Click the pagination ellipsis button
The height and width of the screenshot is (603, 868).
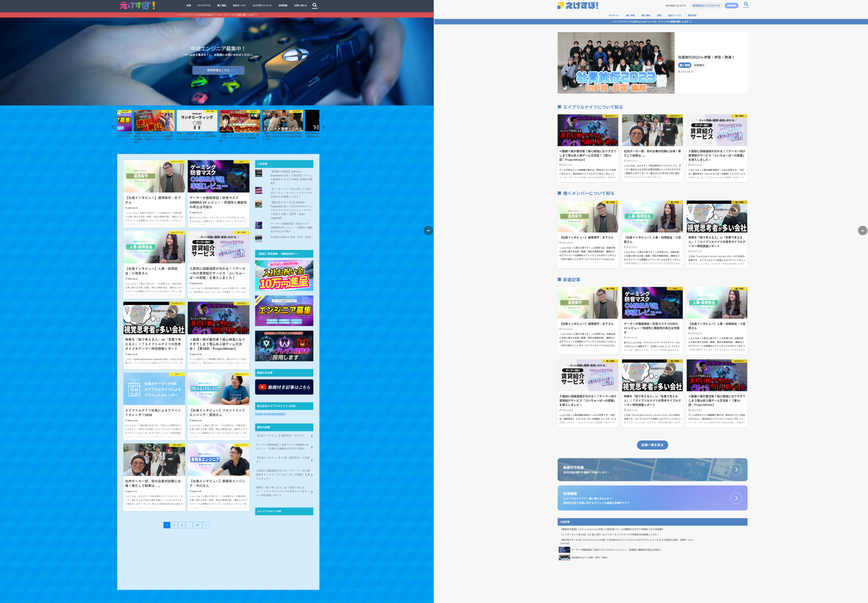coord(189,525)
